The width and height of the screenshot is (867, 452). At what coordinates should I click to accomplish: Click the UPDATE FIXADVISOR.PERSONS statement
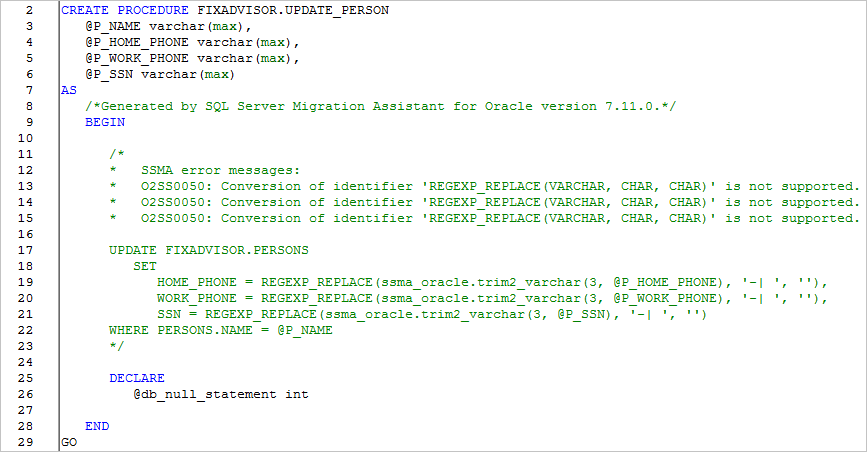[x=209, y=251]
